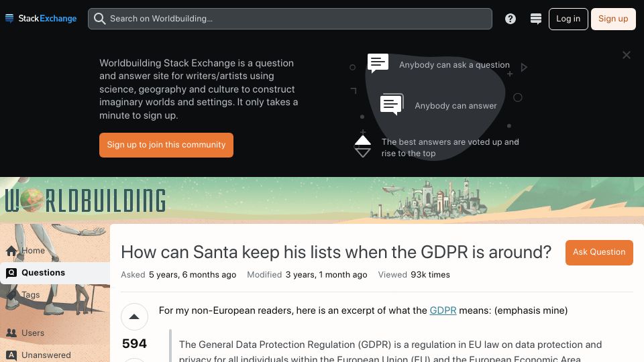This screenshot has width=644, height=362.
Task: Click the vote count 594
Action: click(x=134, y=343)
